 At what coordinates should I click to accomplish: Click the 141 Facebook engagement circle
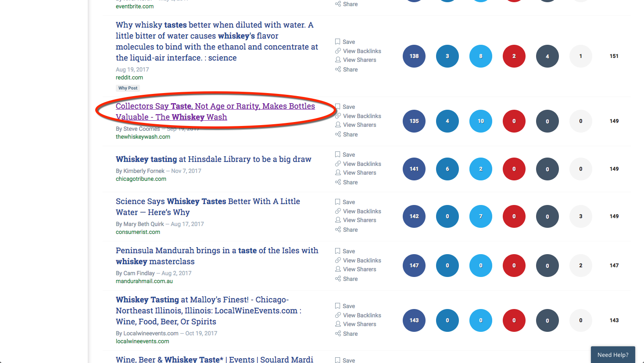[x=414, y=169]
